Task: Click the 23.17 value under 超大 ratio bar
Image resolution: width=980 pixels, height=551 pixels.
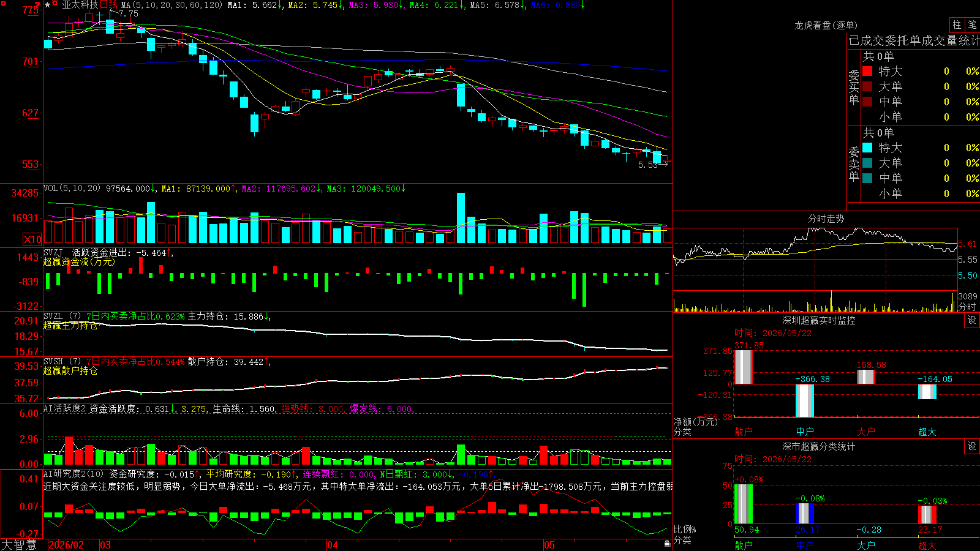Action: [x=930, y=530]
